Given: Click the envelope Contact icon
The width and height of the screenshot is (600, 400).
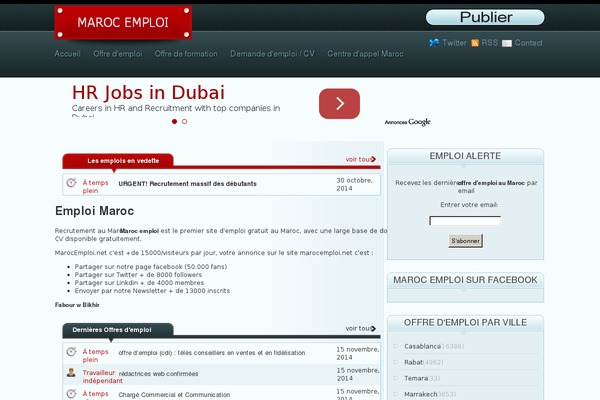Looking at the screenshot, I should point(507,43).
